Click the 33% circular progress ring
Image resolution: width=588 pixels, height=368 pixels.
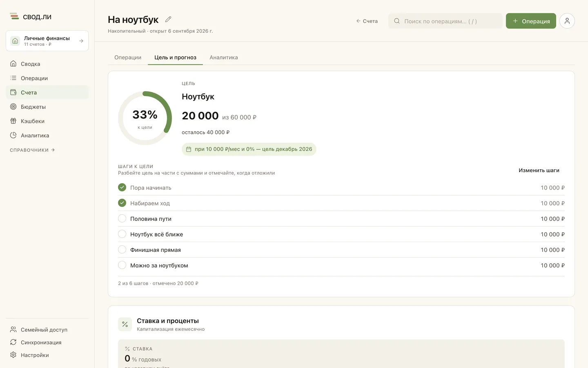(145, 118)
